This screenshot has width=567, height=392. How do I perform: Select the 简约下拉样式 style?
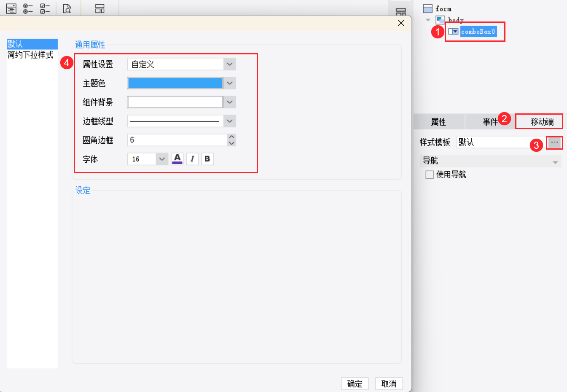[x=32, y=55]
